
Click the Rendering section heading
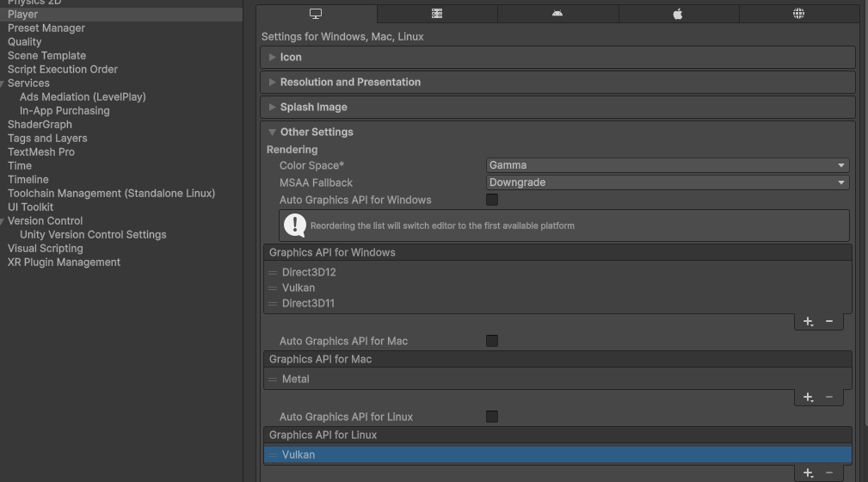click(x=292, y=150)
